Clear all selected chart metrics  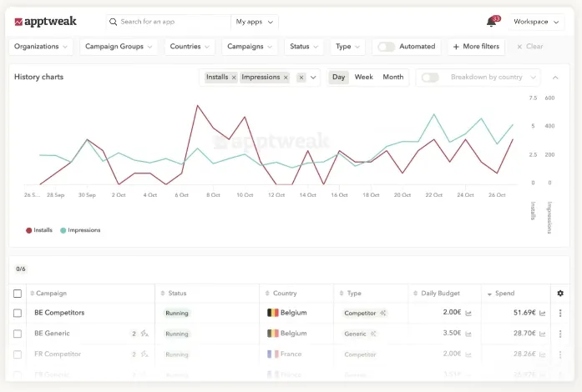pos(301,78)
